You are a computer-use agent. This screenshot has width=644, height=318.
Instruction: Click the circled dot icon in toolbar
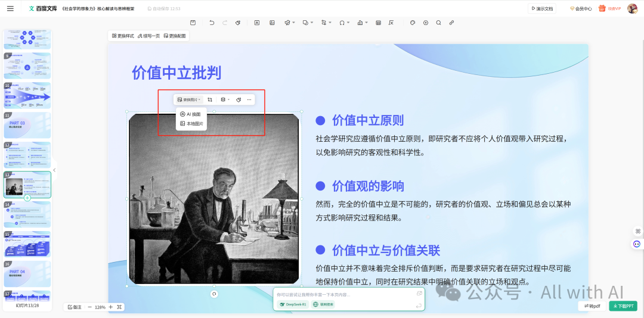tap(426, 23)
